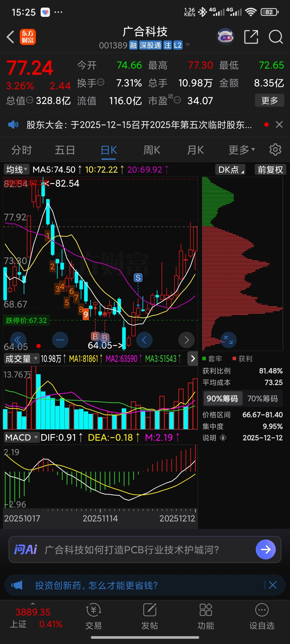290x644 pixels.
Task: Open the 交易 trading icon
Action: (94, 616)
